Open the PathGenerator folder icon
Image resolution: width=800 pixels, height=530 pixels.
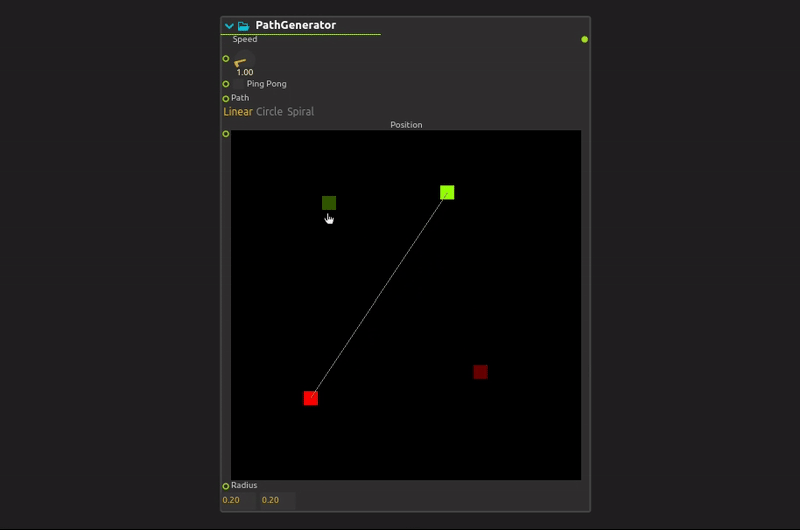click(243, 26)
